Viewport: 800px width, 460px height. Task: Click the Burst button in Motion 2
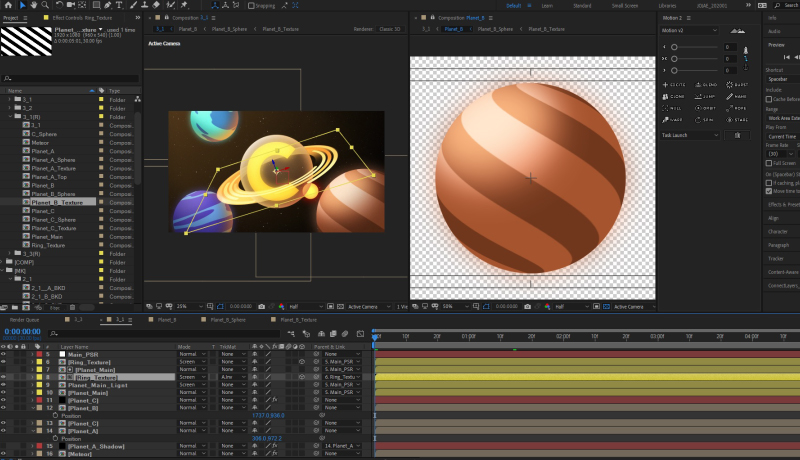tap(737, 85)
